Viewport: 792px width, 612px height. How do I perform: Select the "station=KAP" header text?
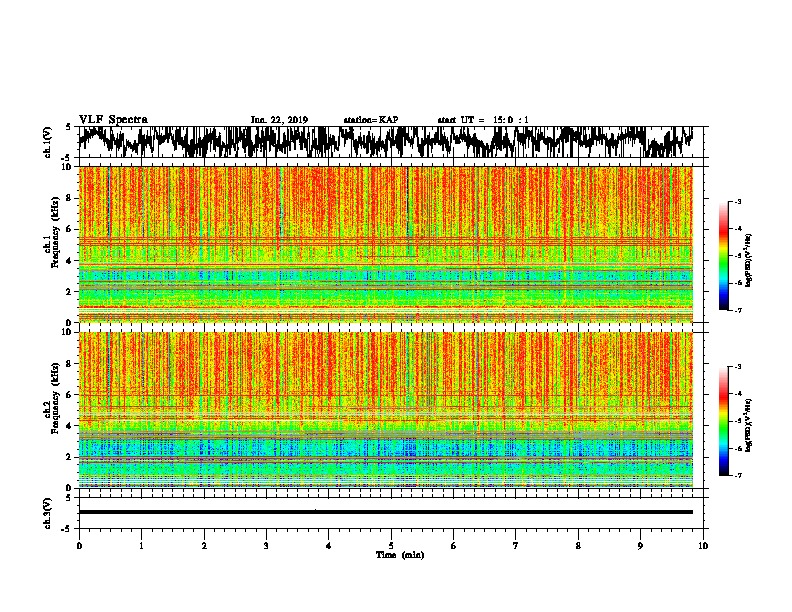point(371,120)
